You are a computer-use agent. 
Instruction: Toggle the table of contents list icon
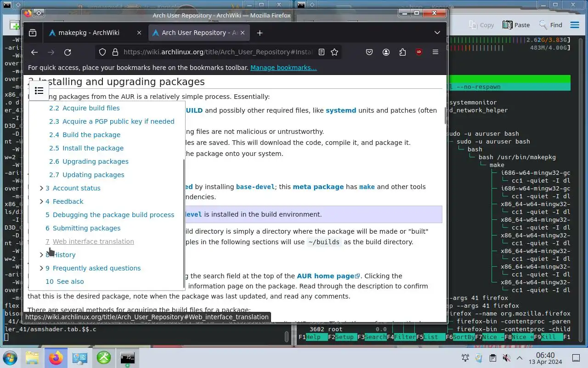(x=39, y=91)
